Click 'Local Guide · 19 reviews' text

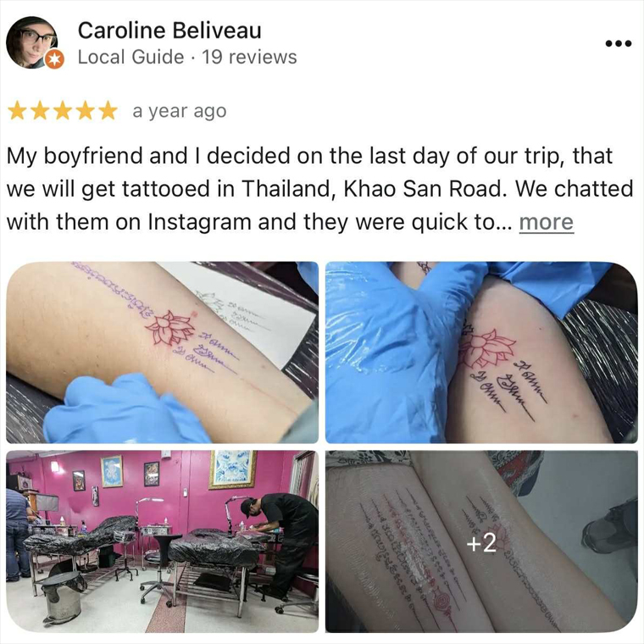coord(187,57)
